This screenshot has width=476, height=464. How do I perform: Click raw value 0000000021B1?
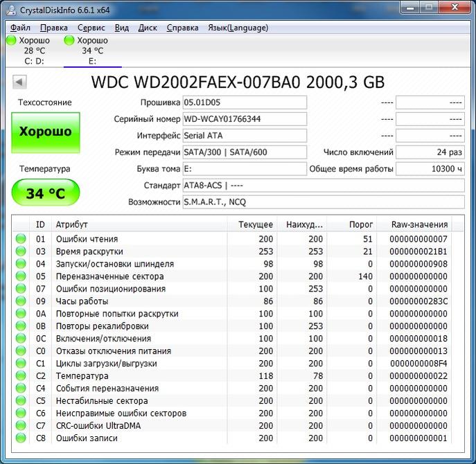click(x=418, y=251)
